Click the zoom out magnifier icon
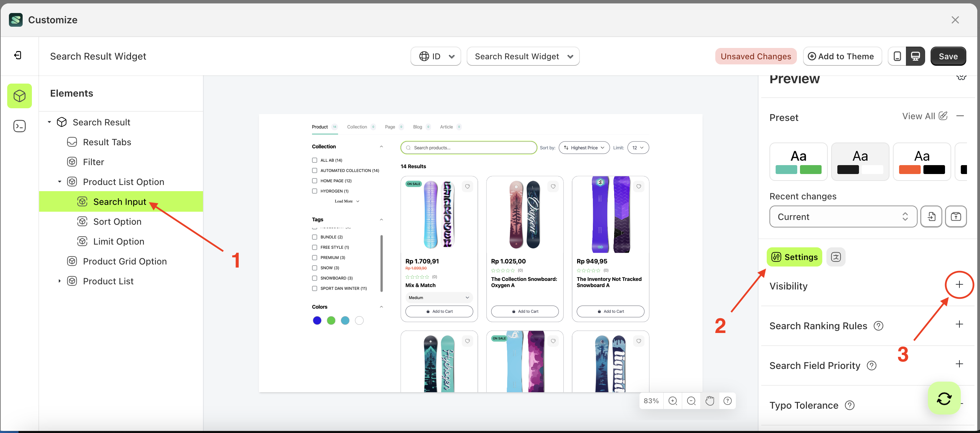This screenshot has height=433, width=980. 691,401
